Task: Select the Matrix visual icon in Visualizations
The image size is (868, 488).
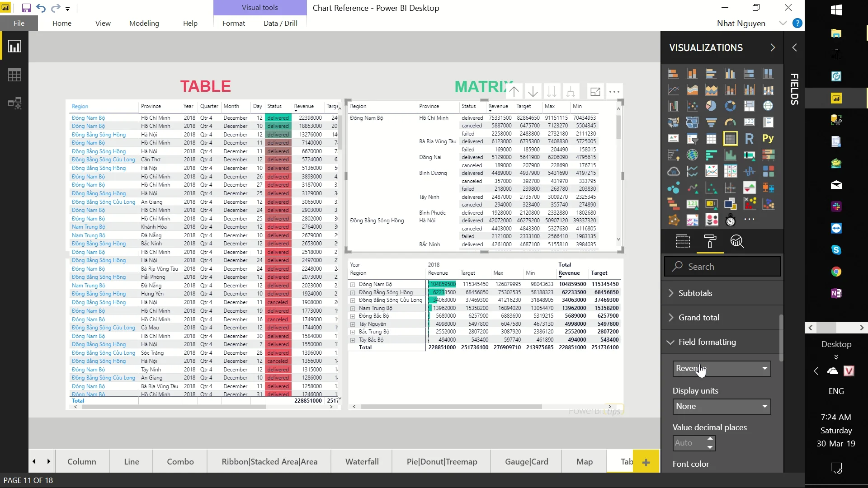Action: tap(730, 138)
